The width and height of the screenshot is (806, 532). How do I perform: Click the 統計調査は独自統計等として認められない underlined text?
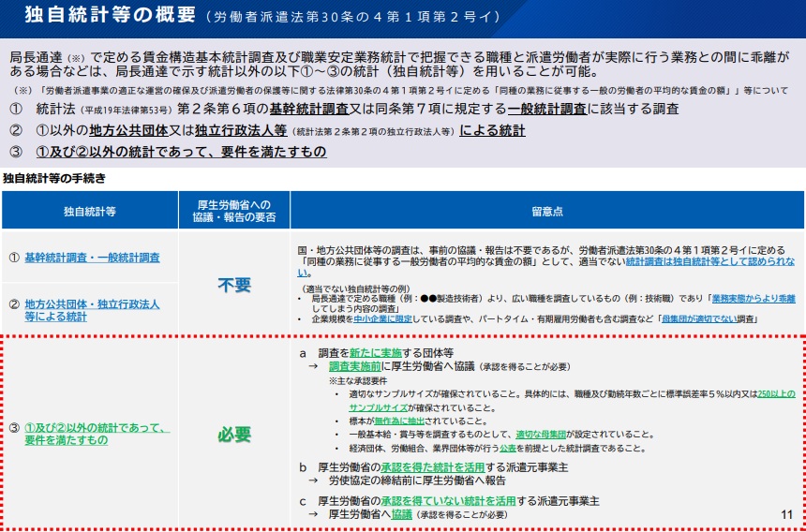tap(712, 265)
